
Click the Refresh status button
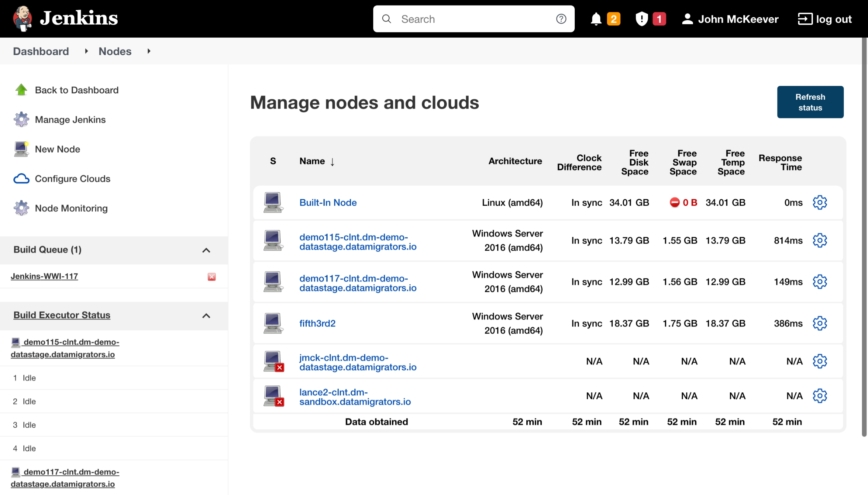pos(810,102)
